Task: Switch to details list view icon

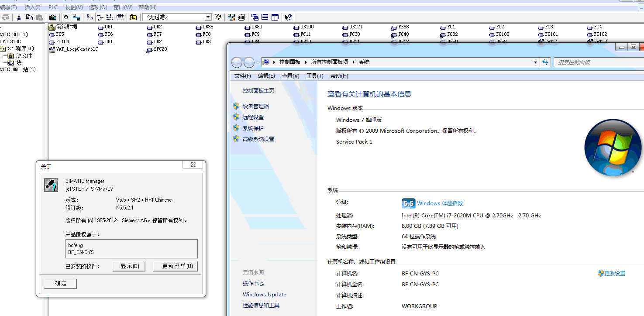Action: (120, 17)
